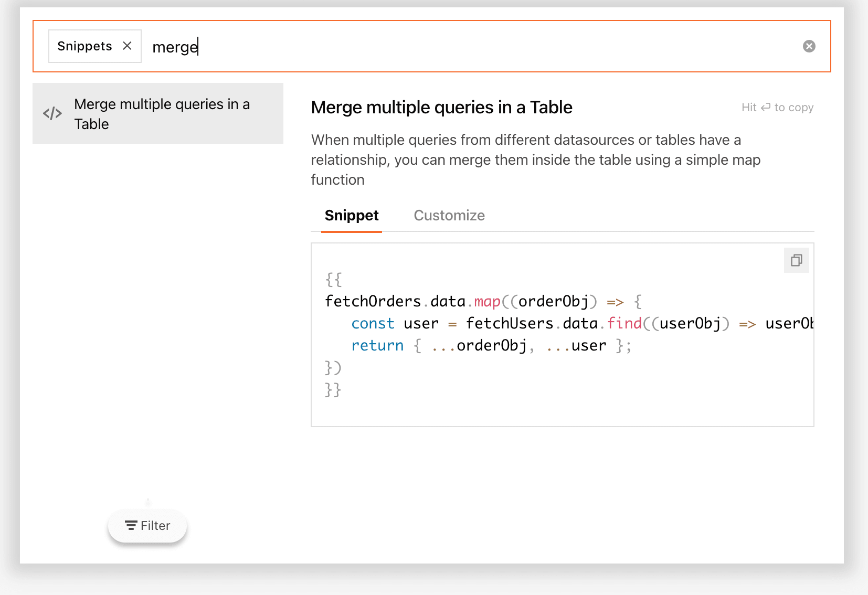The width and height of the screenshot is (868, 595).
Task: Click the closing double braces line
Action: pyautogui.click(x=333, y=389)
